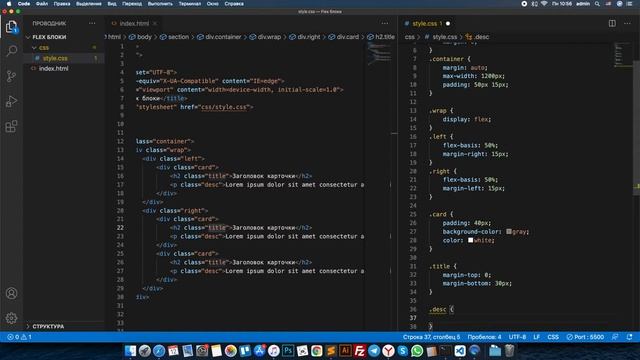
Task: Close the index.html tab
Action: [155, 24]
